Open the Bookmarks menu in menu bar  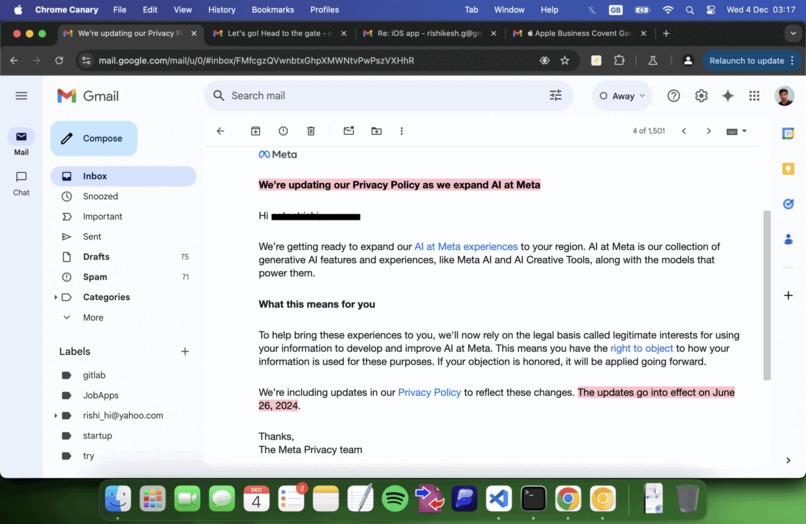[272, 10]
